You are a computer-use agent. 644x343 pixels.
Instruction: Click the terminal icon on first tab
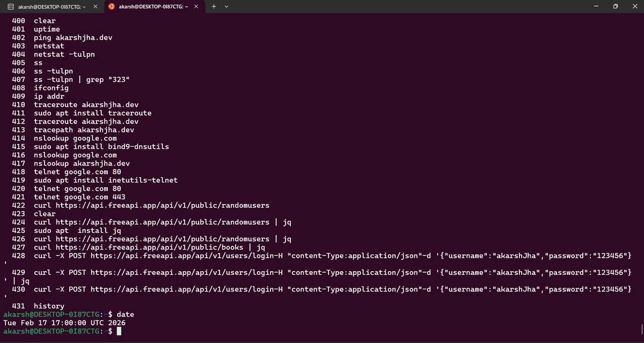tap(11, 7)
